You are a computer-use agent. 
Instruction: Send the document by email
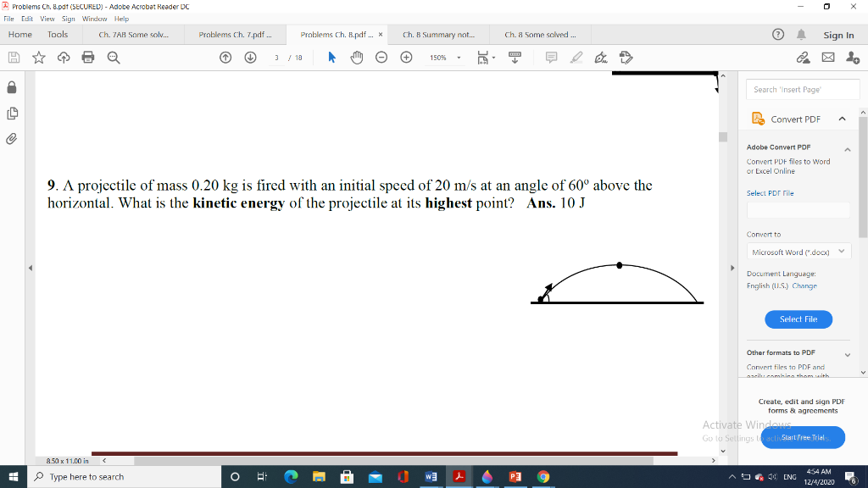(x=827, y=58)
